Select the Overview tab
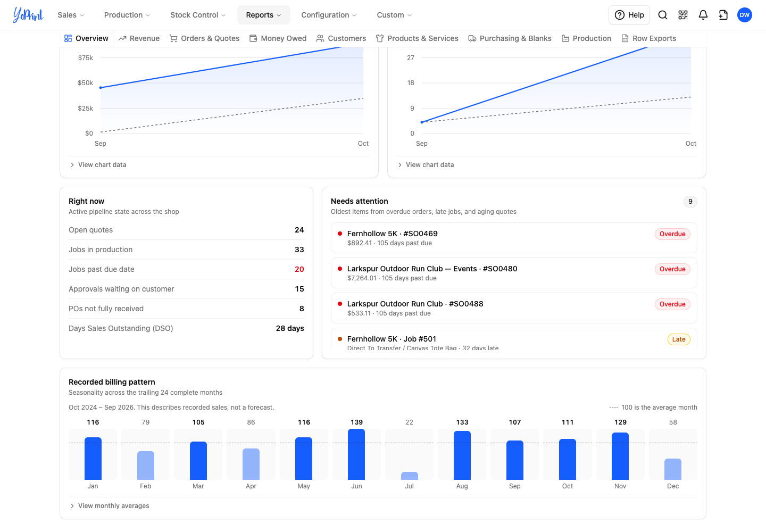This screenshot has width=766, height=532. pyautogui.click(x=86, y=38)
